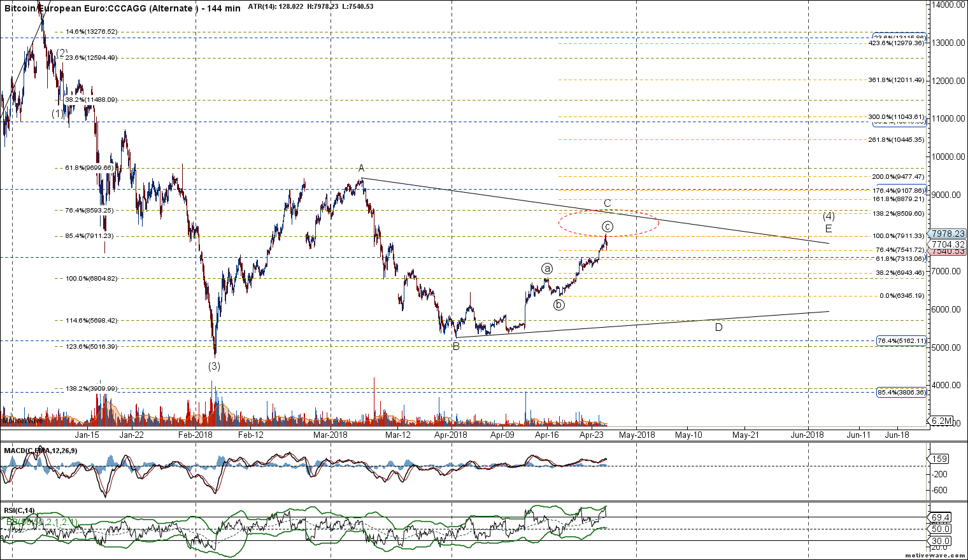Viewport: 968px width, 560px height.
Task: Select the '76.4%(8593.25)' retracement label
Action: [89, 210]
